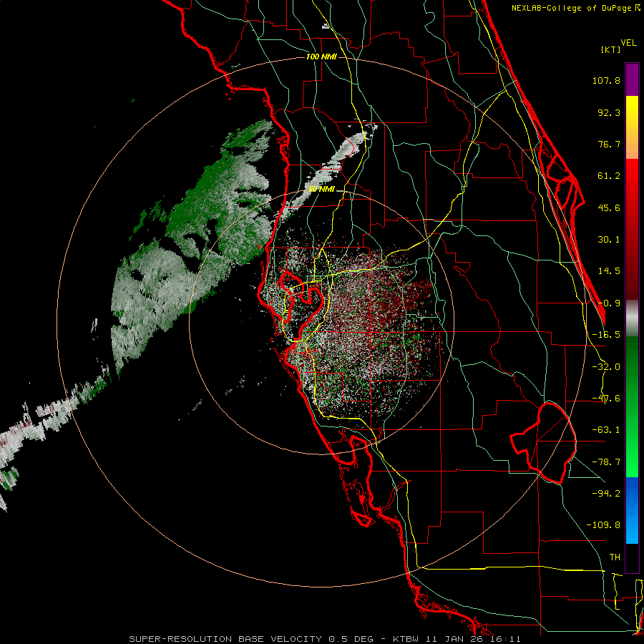Select the 45.6 scale value

point(609,208)
